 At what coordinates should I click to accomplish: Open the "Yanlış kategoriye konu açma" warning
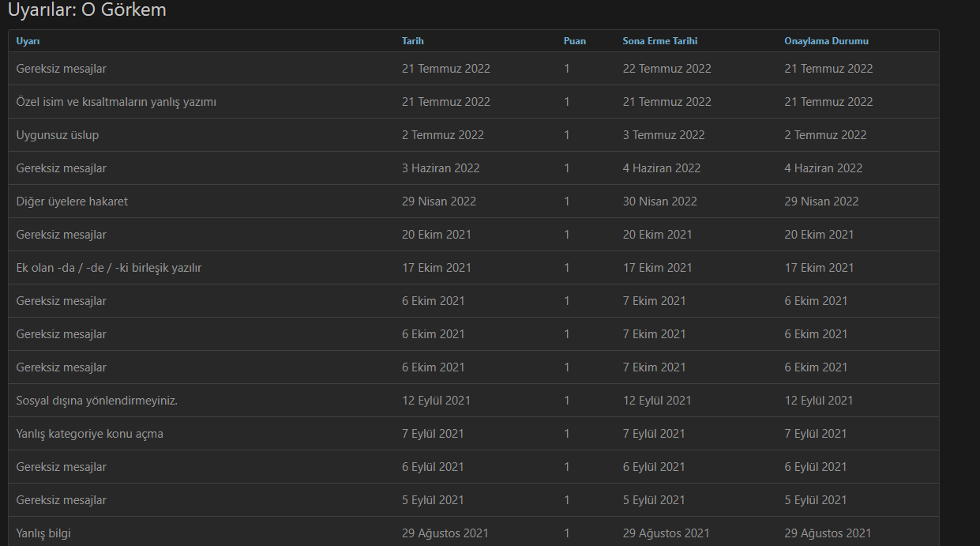coord(90,434)
